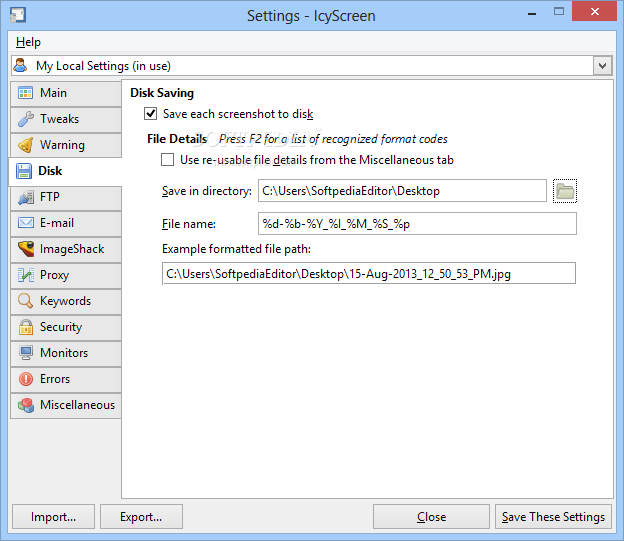
Task: Click the ImageShack frog icon
Action: [25, 249]
